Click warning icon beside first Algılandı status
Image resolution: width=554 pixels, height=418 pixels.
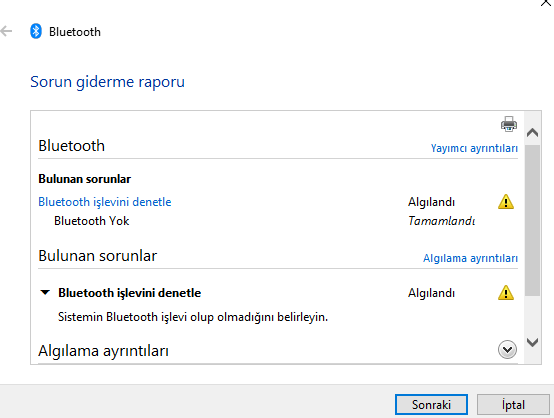coord(506,202)
